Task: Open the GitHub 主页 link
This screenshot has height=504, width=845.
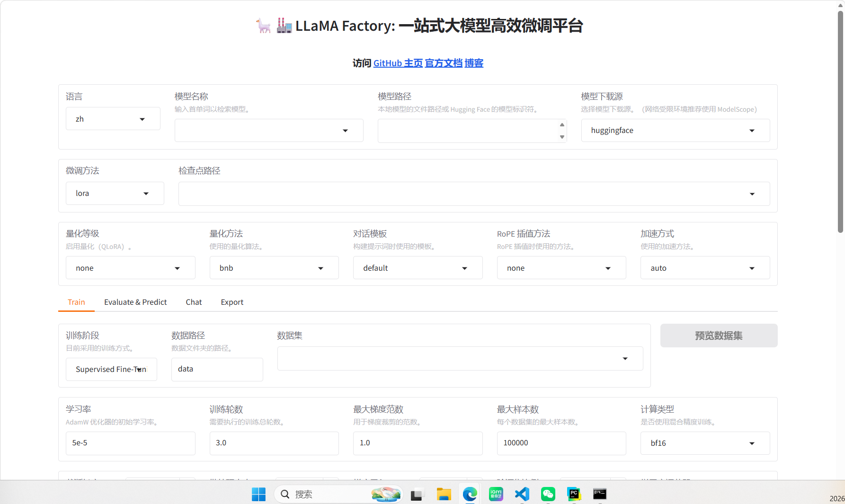Action: [398, 63]
